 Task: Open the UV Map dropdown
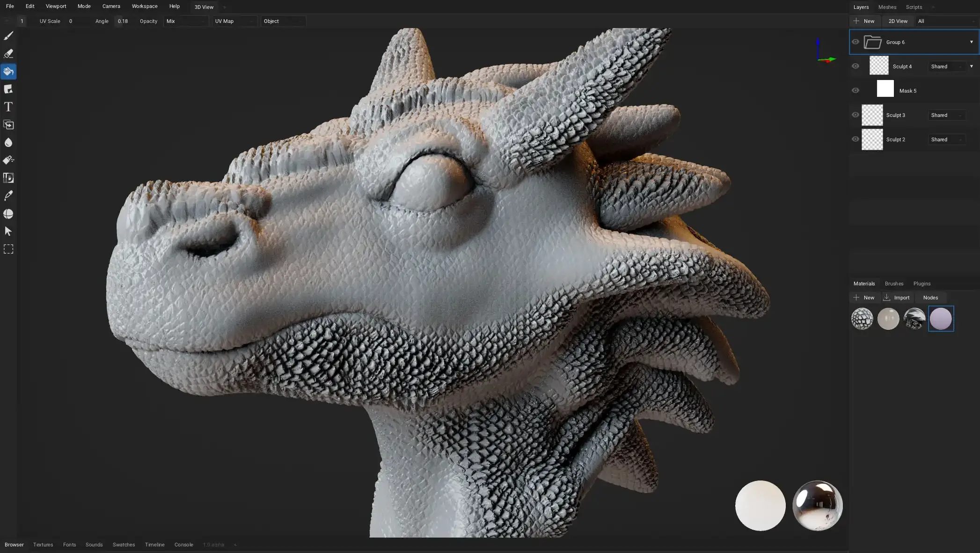tap(235, 21)
